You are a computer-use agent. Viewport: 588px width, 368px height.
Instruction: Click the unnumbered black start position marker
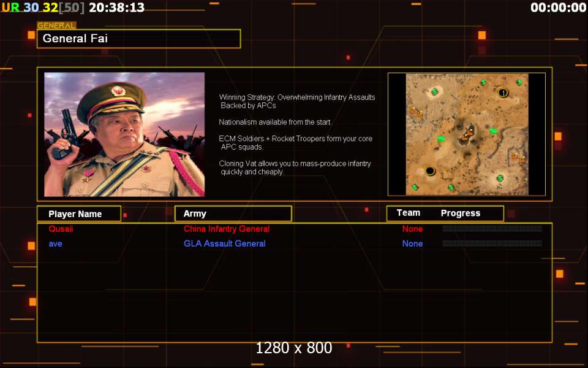coord(430,171)
